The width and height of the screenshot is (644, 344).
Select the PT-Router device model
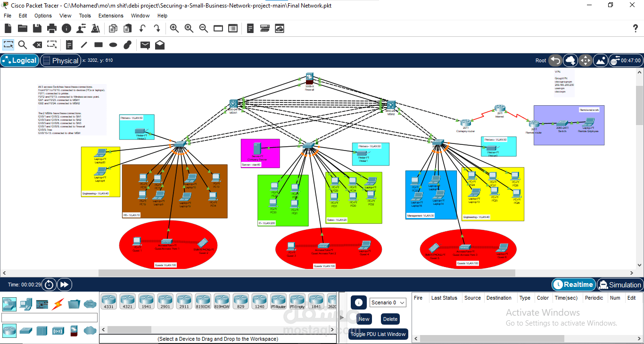[278, 301]
